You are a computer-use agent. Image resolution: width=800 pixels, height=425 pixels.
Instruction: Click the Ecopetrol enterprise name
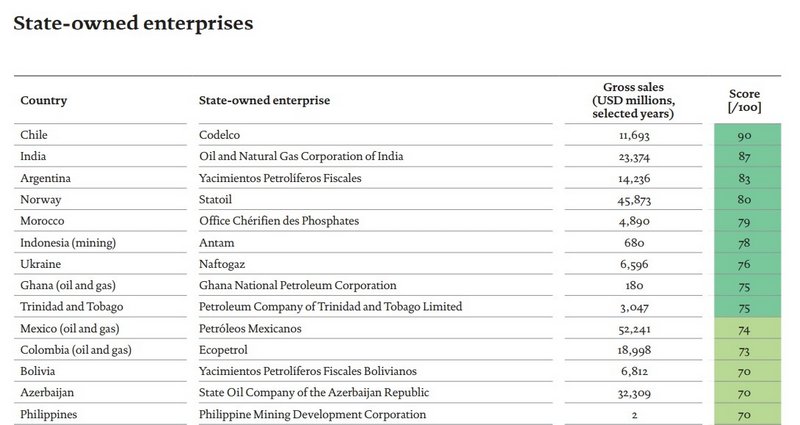pyautogui.click(x=225, y=350)
